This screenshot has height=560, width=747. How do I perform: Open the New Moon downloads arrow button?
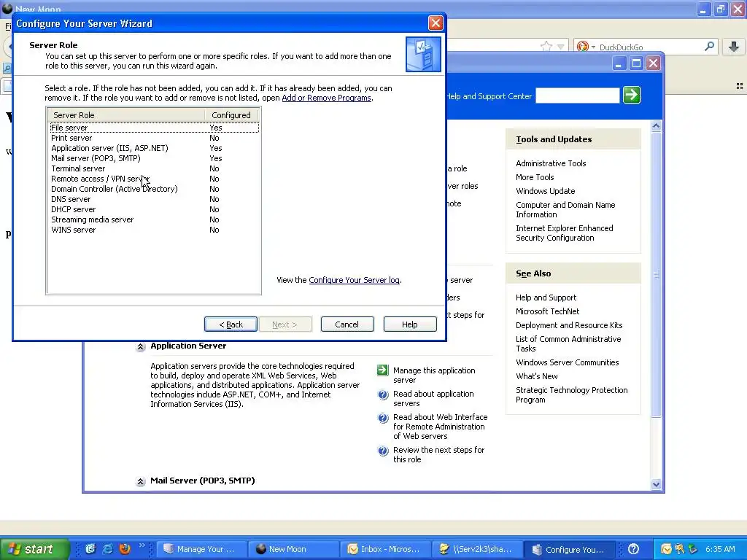734,46
